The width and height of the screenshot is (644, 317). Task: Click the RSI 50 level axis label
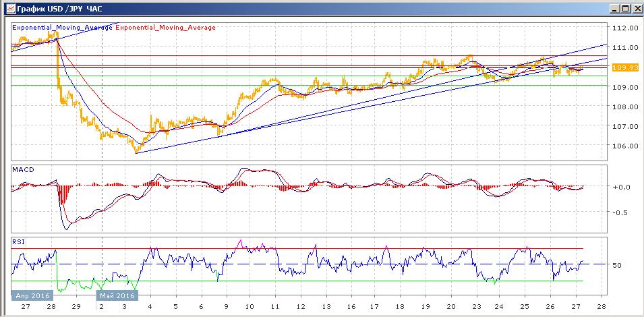tap(616, 265)
